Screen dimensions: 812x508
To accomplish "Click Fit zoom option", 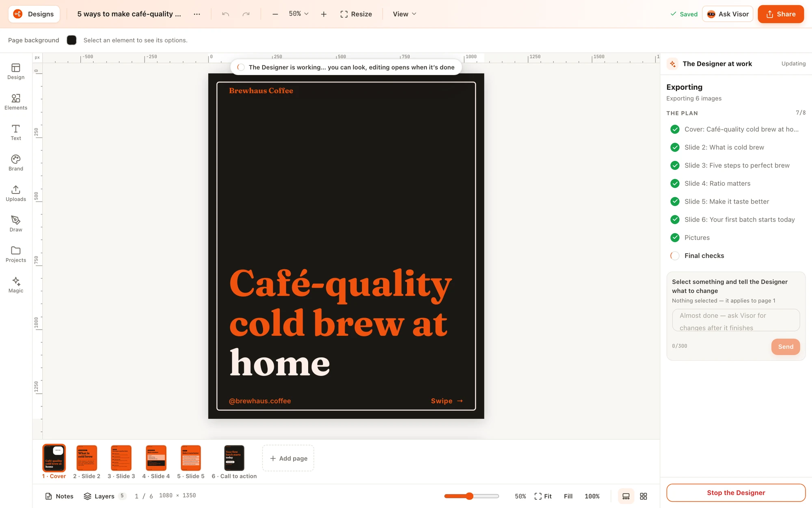I will coord(543,496).
